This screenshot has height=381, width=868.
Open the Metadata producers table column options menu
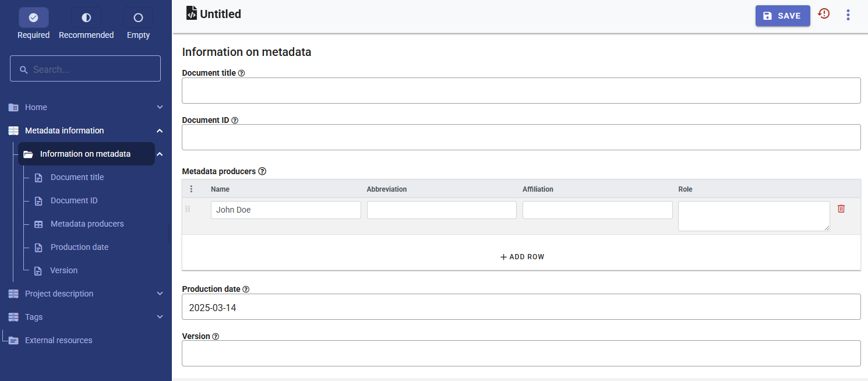point(191,189)
